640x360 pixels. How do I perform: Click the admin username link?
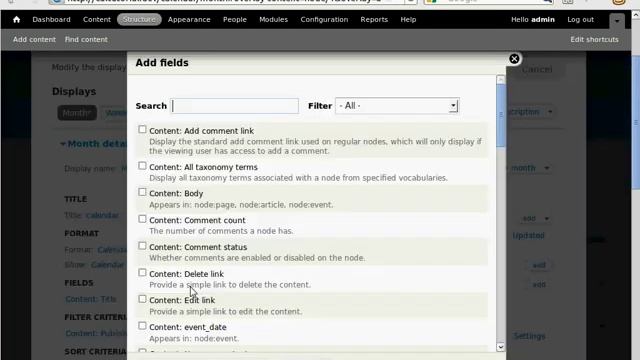(542, 20)
